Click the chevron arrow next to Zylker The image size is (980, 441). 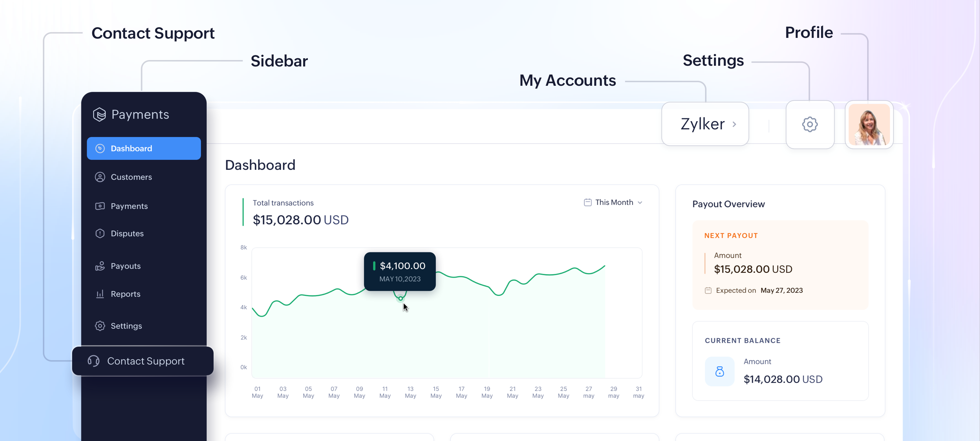[734, 124]
